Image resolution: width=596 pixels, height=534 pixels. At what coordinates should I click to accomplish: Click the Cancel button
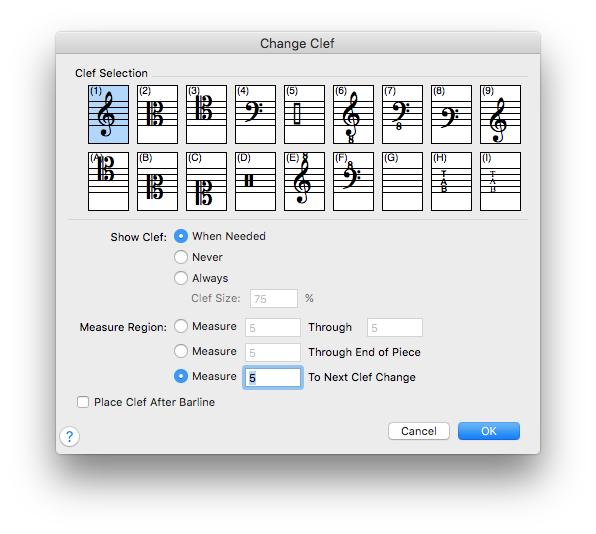pos(419,431)
